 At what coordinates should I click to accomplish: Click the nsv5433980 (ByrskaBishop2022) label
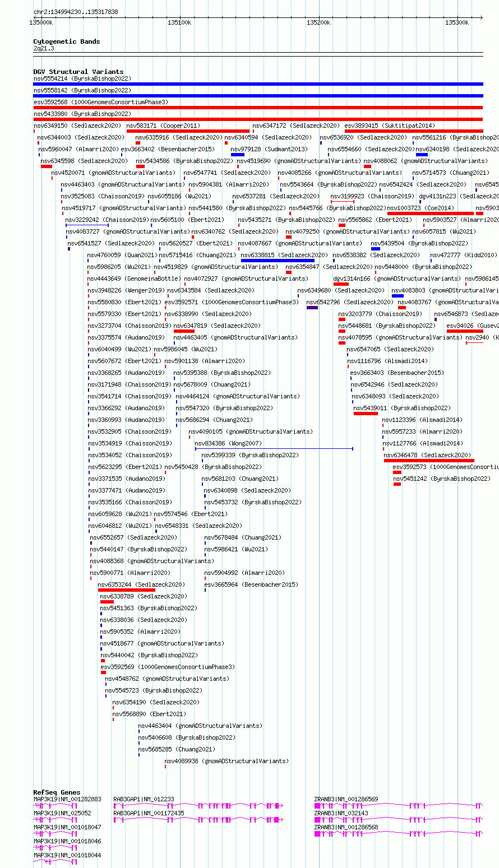pyautogui.click(x=82, y=114)
